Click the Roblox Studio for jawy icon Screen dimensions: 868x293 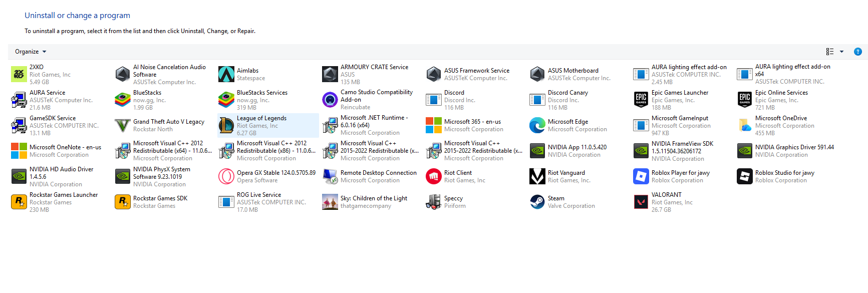pyautogui.click(x=745, y=176)
